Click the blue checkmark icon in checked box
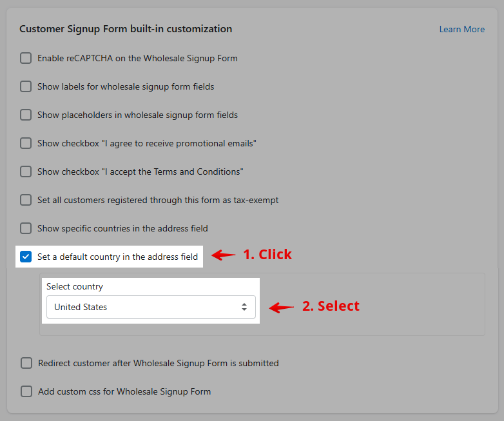This screenshot has width=504, height=421. [x=26, y=257]
